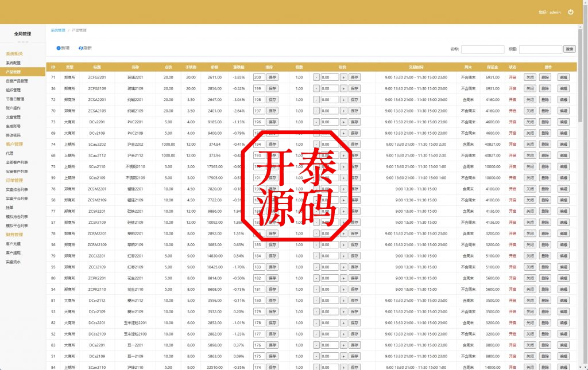Click the plus stepper in DCrr2109 row
The width and height of the screenshot is (588, 370).
(343, 311)
